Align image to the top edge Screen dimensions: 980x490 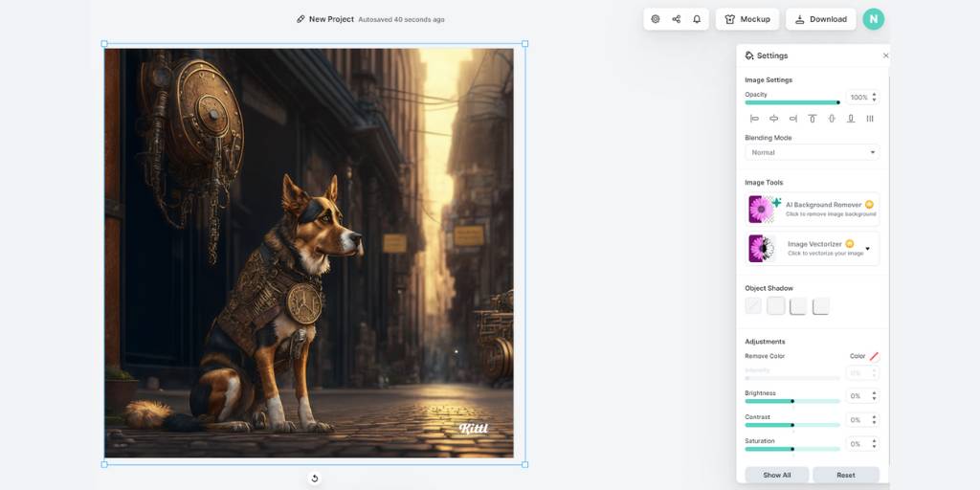click(813, 119)
